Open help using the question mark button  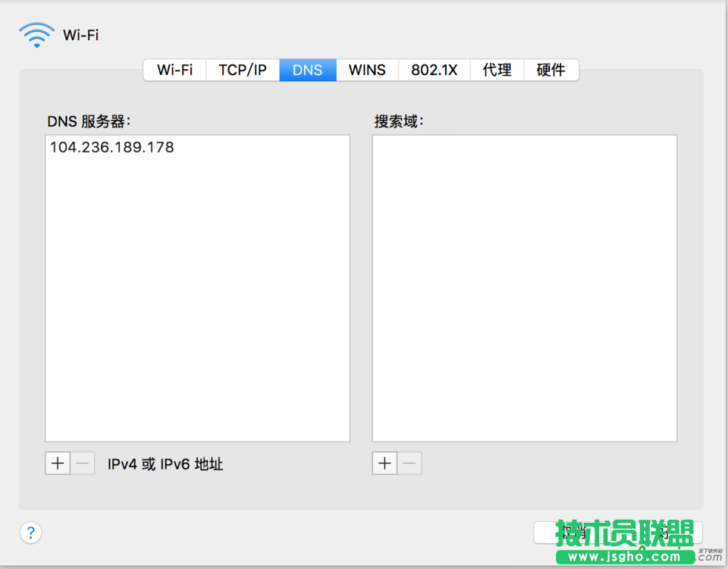pyautogui.click(x=30, y=533)
